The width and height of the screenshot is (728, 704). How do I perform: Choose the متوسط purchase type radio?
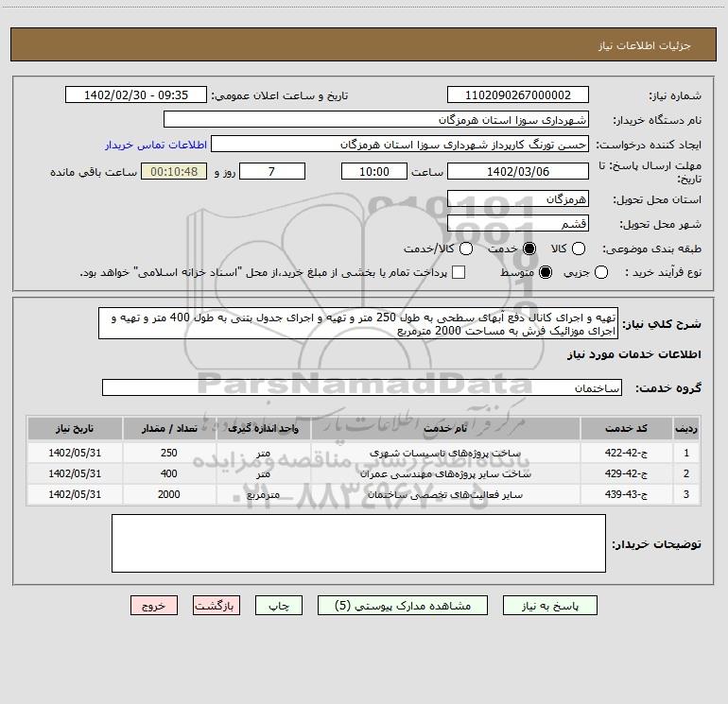[x=546, y=272]
